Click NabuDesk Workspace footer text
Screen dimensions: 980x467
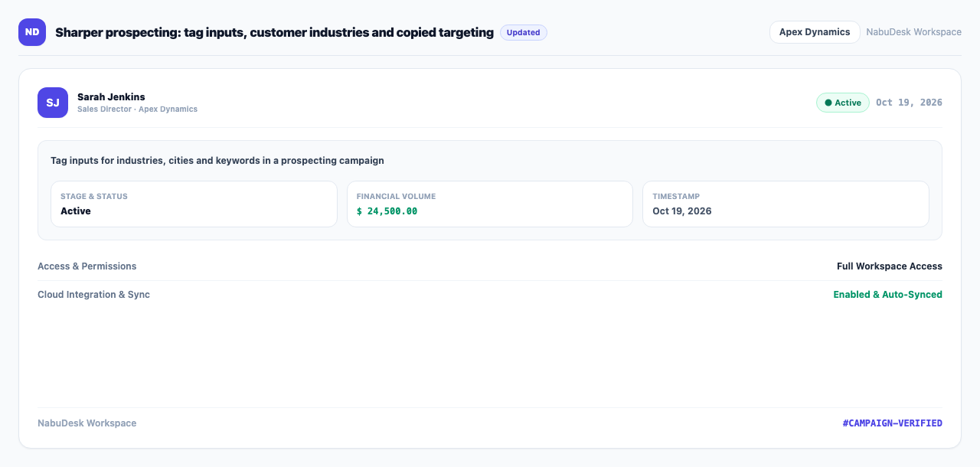[87, 423]
